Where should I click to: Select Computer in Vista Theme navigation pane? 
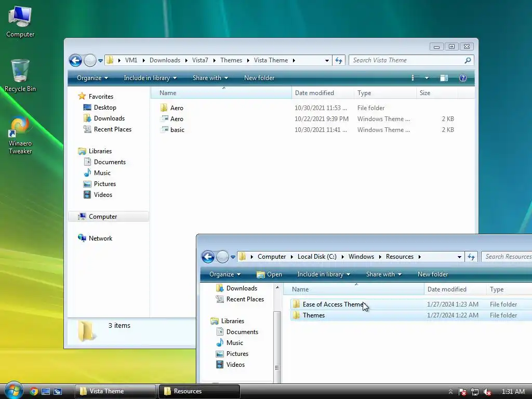tap(109, 217)
